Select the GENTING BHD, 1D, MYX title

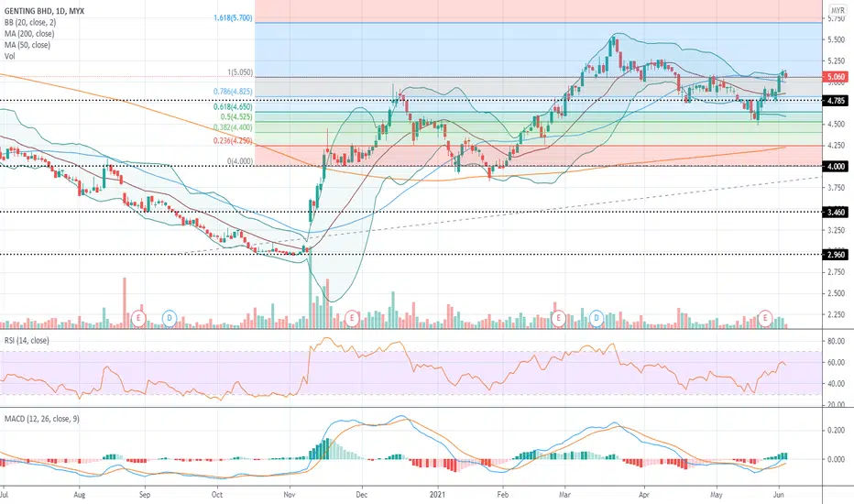44,11
